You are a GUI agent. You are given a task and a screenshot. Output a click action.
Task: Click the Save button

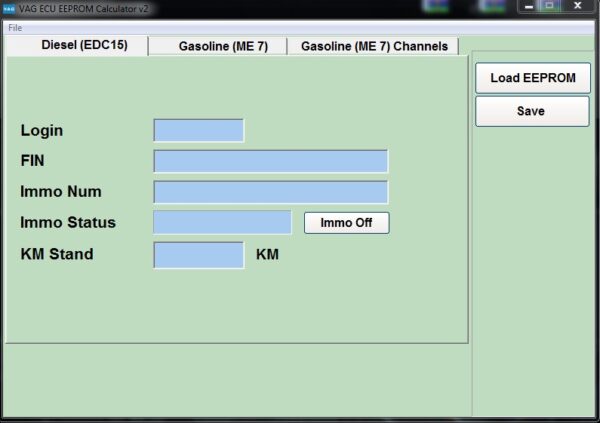coord(532,111)
